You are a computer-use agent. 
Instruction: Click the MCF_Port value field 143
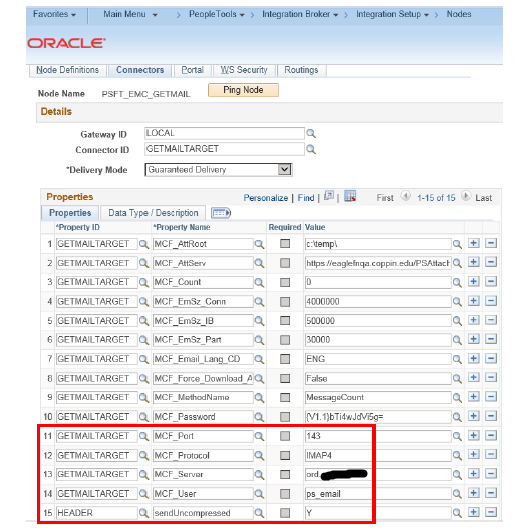click(378, 436)
